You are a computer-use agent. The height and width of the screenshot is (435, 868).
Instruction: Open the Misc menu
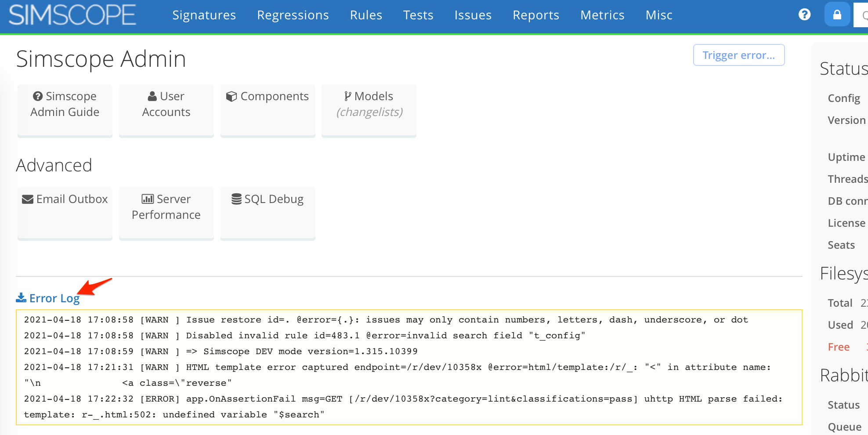[659, 15]
